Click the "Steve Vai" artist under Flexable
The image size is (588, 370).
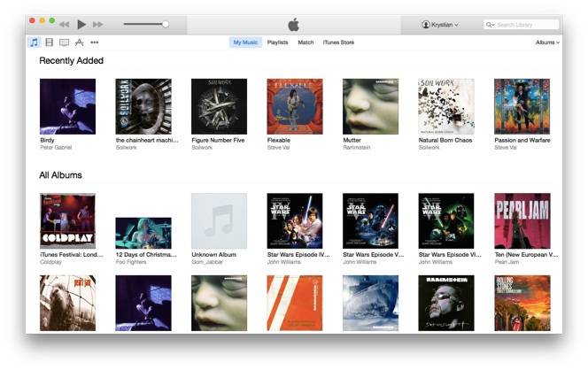(278, 148)
